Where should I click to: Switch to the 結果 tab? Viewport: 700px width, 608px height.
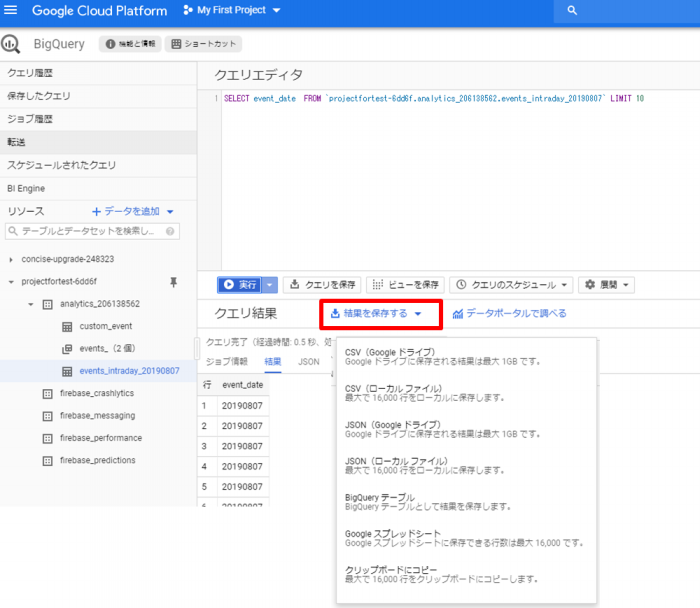pyautogui.click(x=273, y=362)
